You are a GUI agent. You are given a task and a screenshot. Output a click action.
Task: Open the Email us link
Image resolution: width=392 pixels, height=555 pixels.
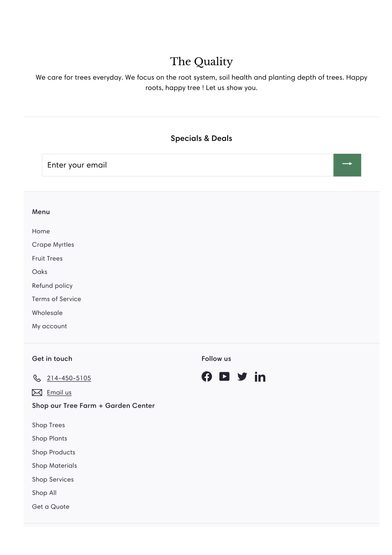click(59, 392)
